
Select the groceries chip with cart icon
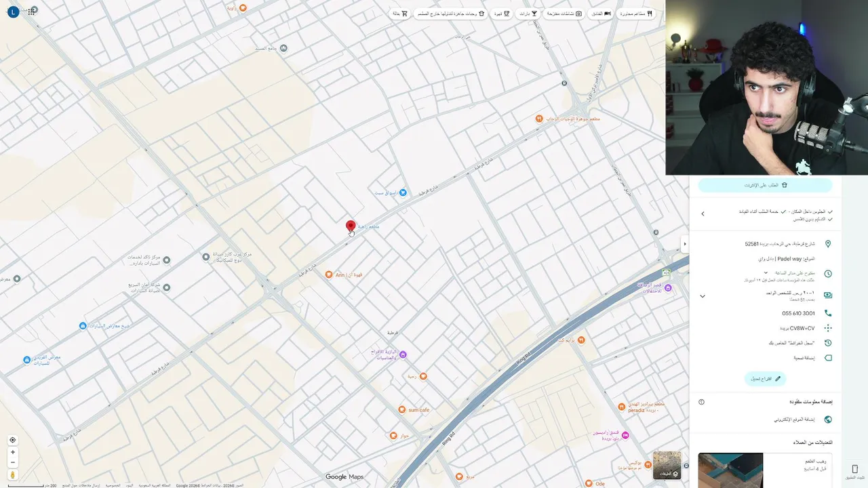(401, 14)
